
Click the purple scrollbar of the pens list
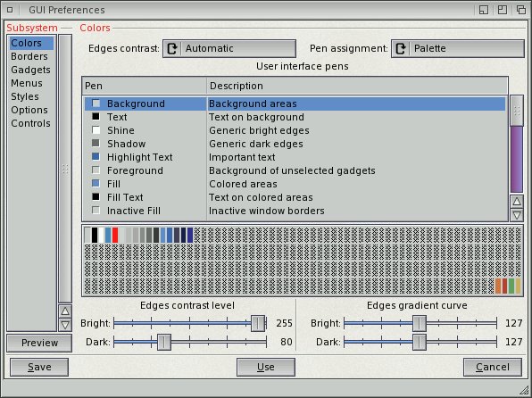[x=517, y=160]
